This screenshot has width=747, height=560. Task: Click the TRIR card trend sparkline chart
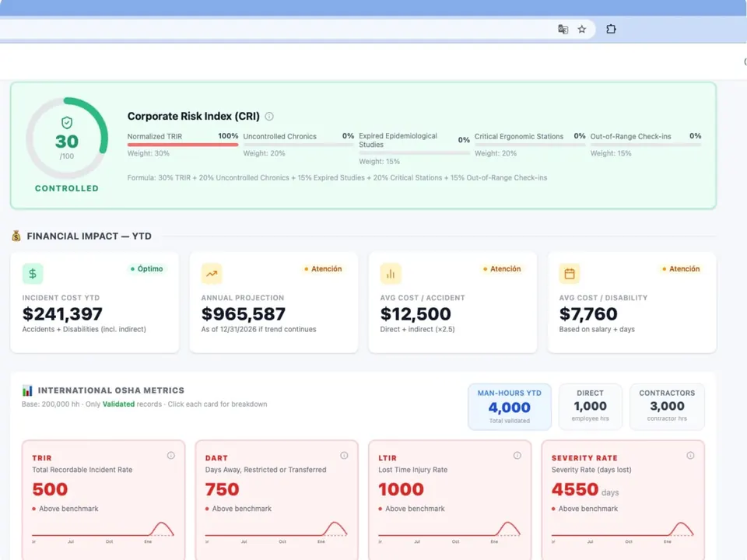(103, 532)
